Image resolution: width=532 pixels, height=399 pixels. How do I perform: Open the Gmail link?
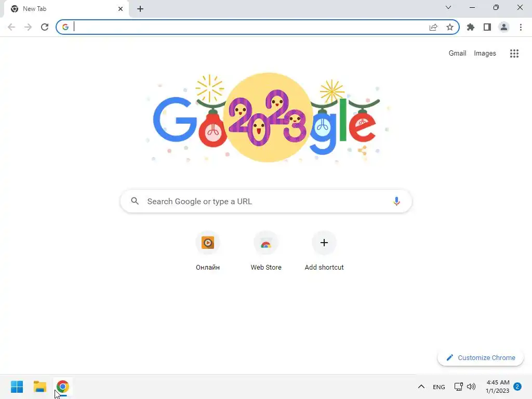457,54
